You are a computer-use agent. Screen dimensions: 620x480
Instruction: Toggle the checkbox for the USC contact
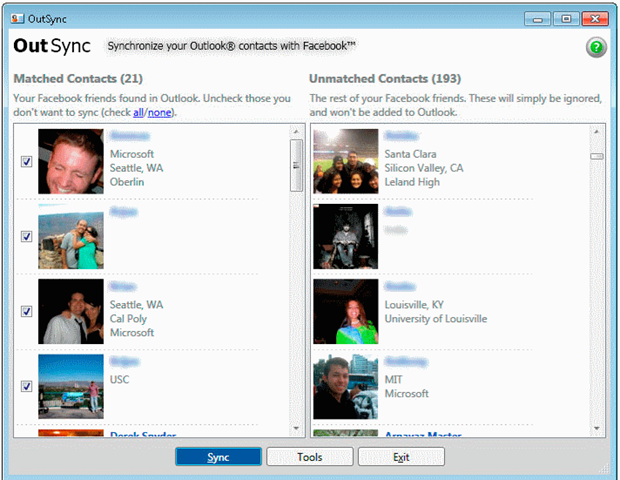click(26, 386)
